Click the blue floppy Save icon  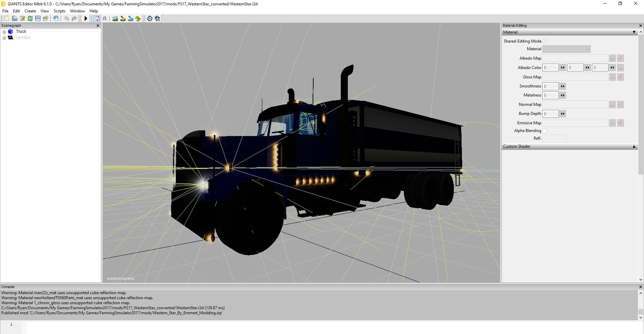[x=38, y=19]
